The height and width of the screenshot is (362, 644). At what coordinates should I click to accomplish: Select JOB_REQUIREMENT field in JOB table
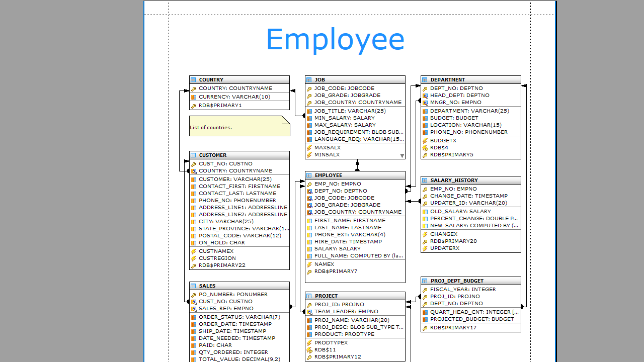click(x=358, y=132)
